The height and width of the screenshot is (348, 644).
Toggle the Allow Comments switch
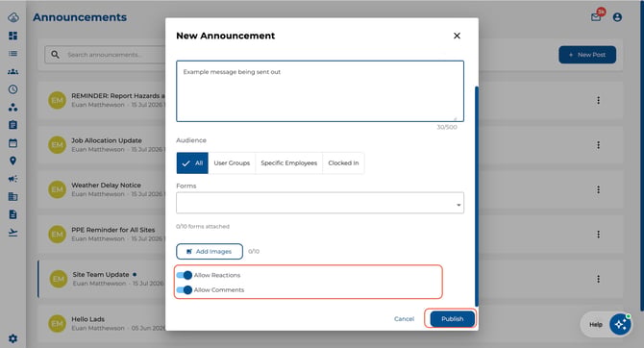[x=185, y=289]
